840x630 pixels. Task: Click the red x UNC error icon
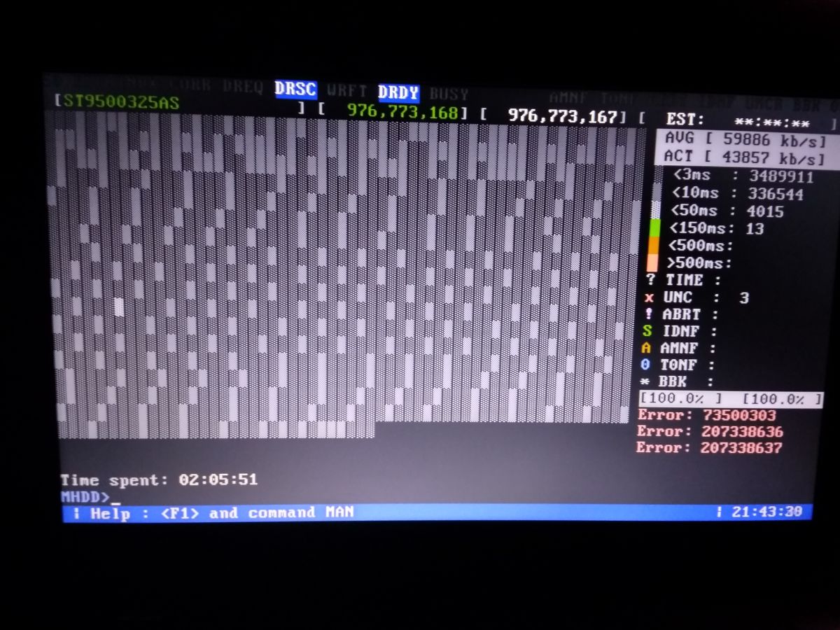(649, 297)
